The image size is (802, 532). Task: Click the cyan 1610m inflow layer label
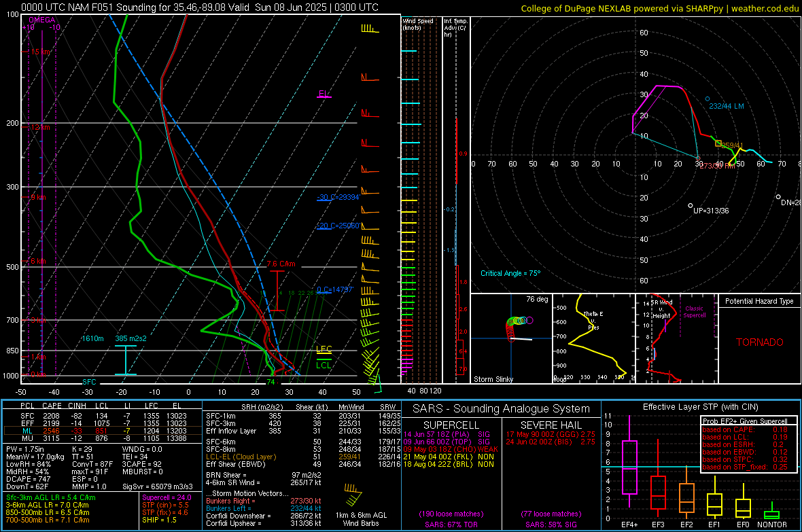[x=92, y=338]
